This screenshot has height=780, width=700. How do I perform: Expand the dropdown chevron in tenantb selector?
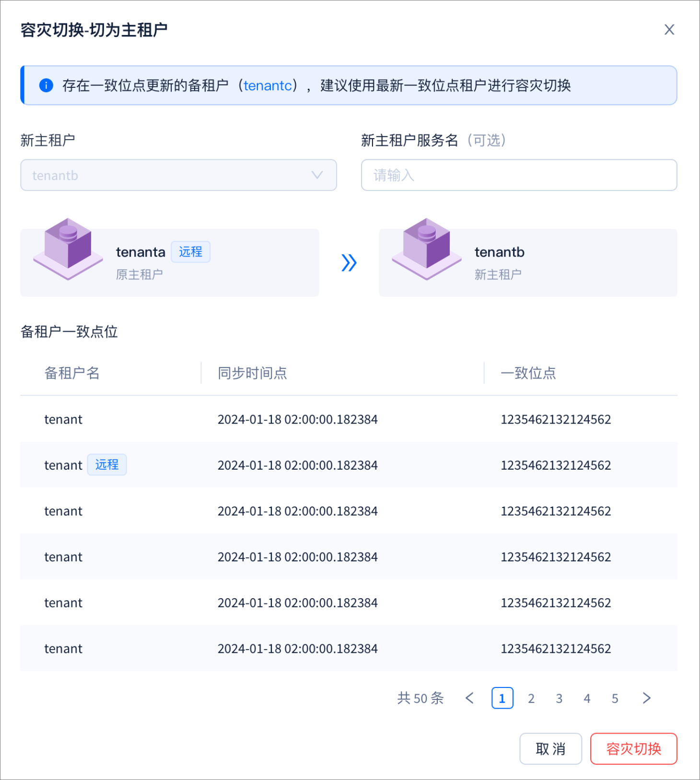coord(317,175)
